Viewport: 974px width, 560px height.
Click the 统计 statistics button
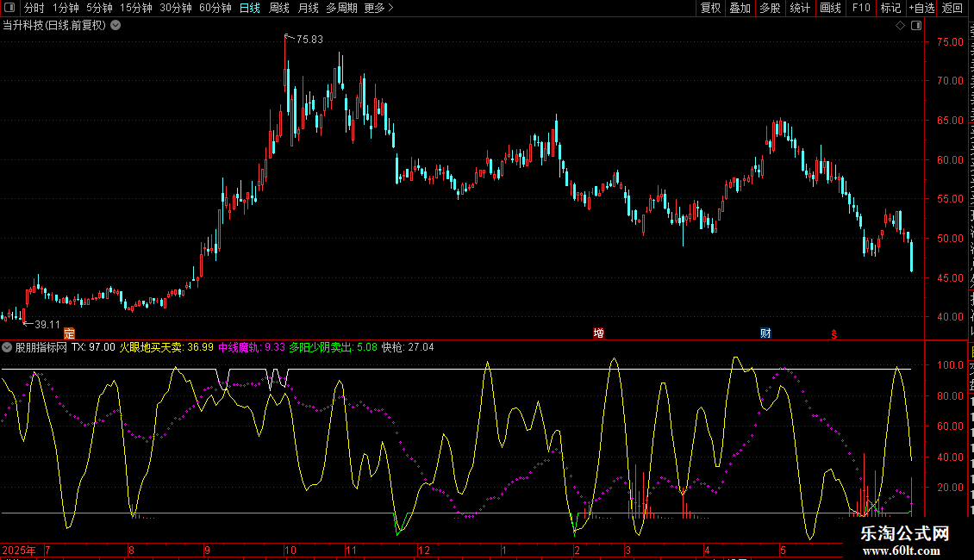[x=799, y=8]
